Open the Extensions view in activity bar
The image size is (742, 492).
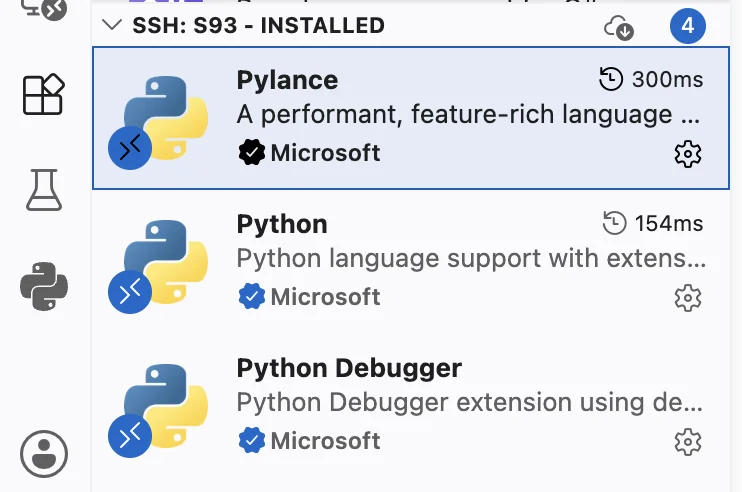click(44, 94)
